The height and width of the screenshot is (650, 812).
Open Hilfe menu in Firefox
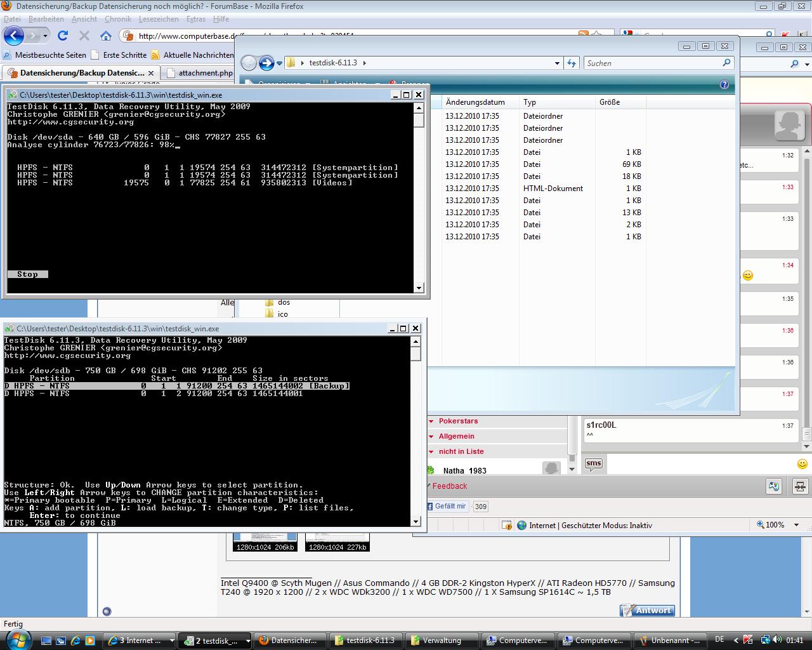pyautogui.click(x=221, y=19)
